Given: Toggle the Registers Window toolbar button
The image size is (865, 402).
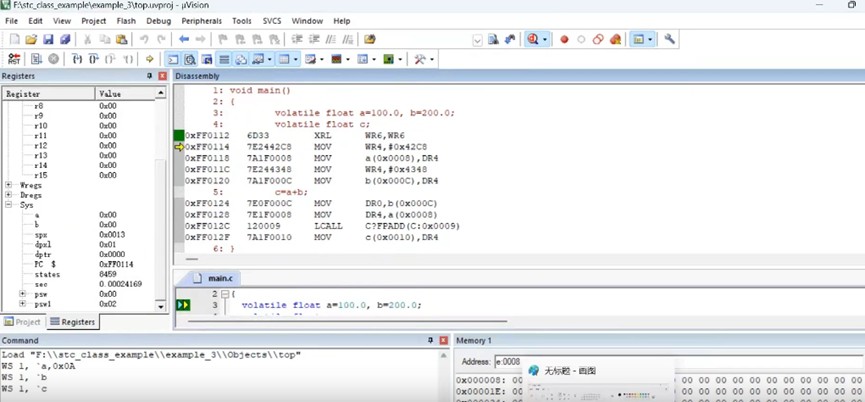Looking at the screenshot, I should click(224, 59).
